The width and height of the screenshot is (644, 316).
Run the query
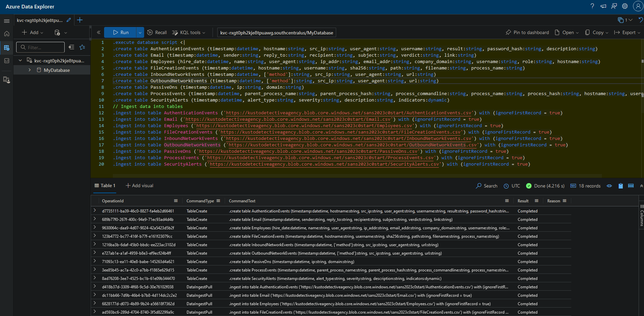click(x=120, y=32)
